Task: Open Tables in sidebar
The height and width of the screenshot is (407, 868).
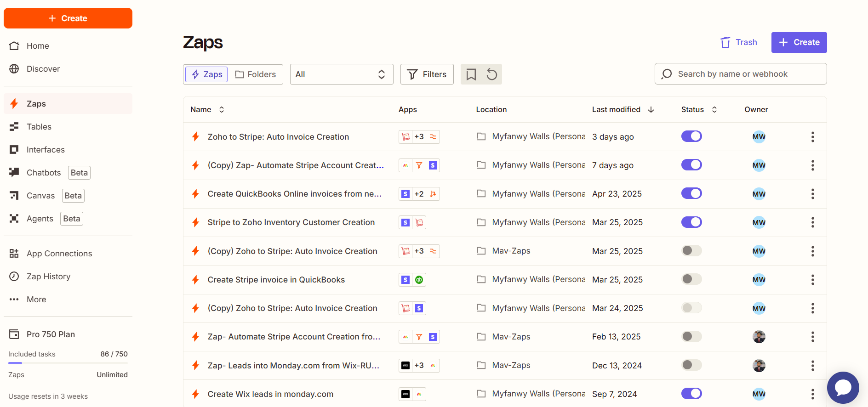Action: coord(68,127)
